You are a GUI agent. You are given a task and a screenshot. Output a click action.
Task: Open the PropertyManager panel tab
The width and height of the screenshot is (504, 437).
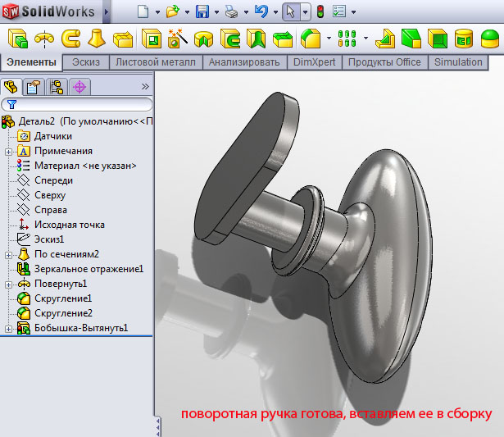pyautogui.click(x=34, y=86)
